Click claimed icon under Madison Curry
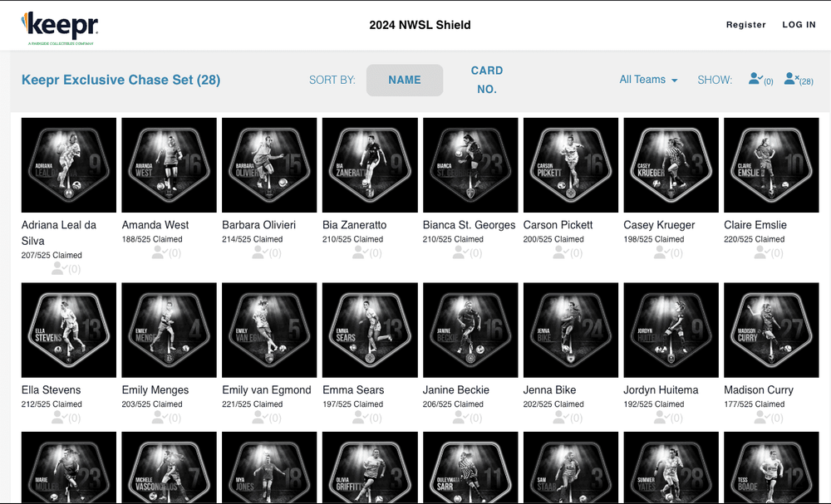This screenshot has height=504, width=831. pyautogui.click(x=769, y=418)
